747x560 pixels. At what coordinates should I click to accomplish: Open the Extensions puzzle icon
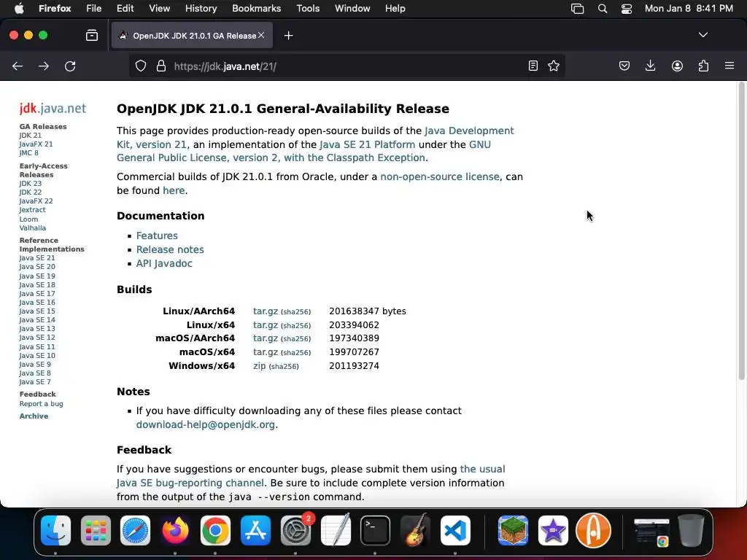[703, 66]
